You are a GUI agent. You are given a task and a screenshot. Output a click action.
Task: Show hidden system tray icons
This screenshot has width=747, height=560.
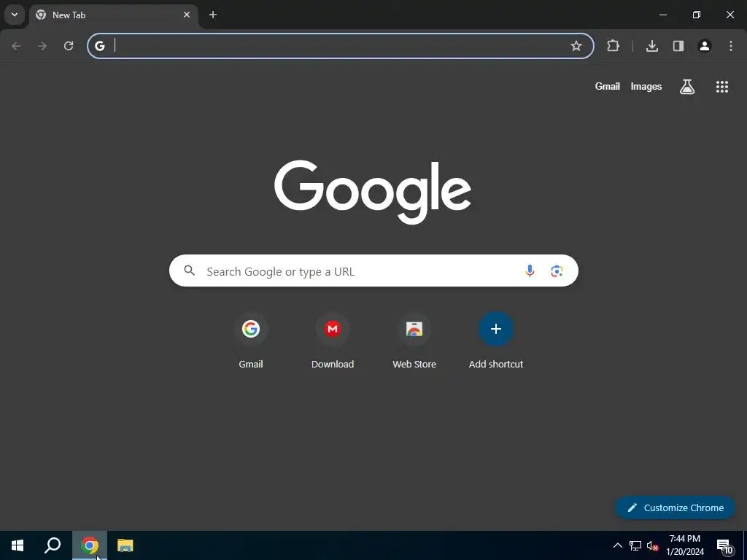[617, 545]
